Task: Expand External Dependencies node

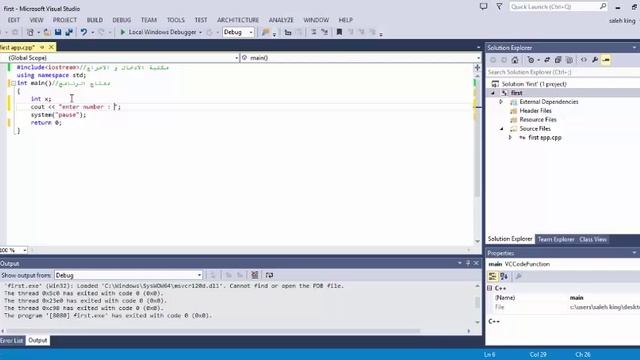Action: pos(501,102)
